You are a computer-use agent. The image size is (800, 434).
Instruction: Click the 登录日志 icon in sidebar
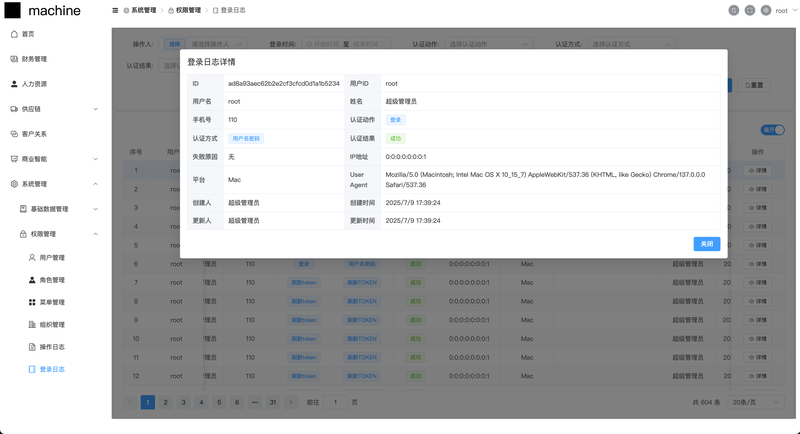tap(32, 369)
